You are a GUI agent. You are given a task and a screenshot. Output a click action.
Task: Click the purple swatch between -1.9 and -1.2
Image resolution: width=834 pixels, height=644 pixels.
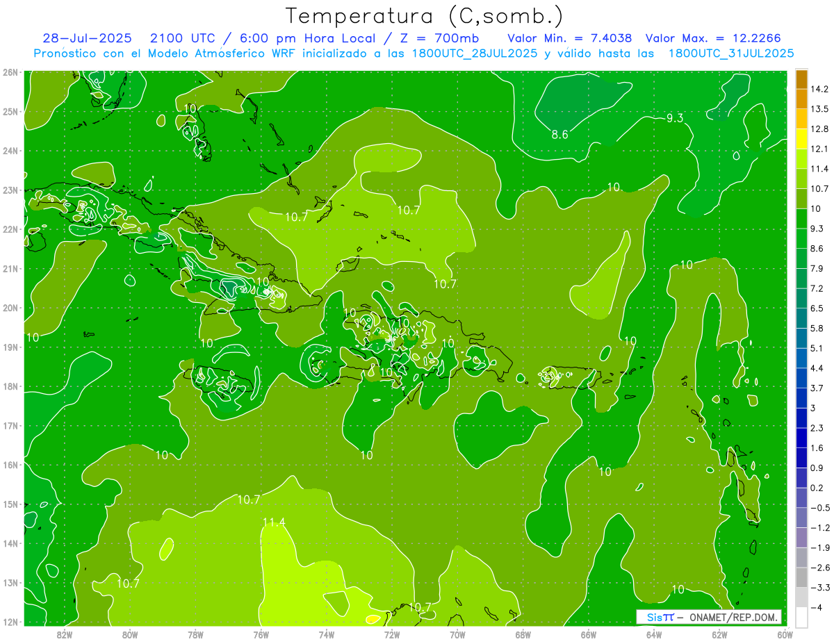[801, 537]
